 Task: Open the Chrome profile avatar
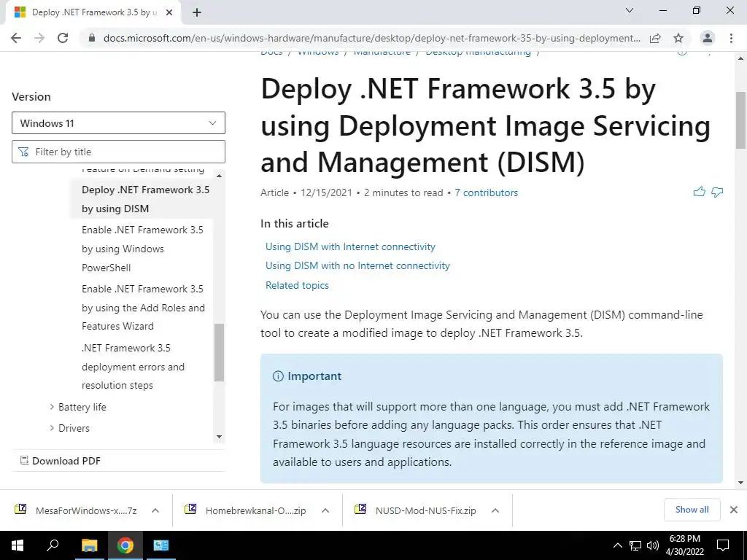(x=708, y=38)
